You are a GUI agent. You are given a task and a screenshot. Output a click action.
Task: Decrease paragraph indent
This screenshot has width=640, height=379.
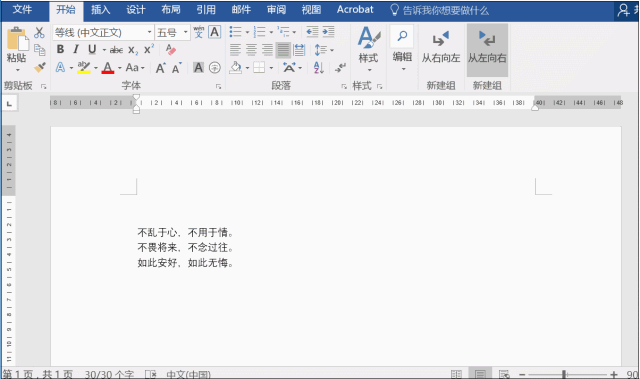click(312, 32)
